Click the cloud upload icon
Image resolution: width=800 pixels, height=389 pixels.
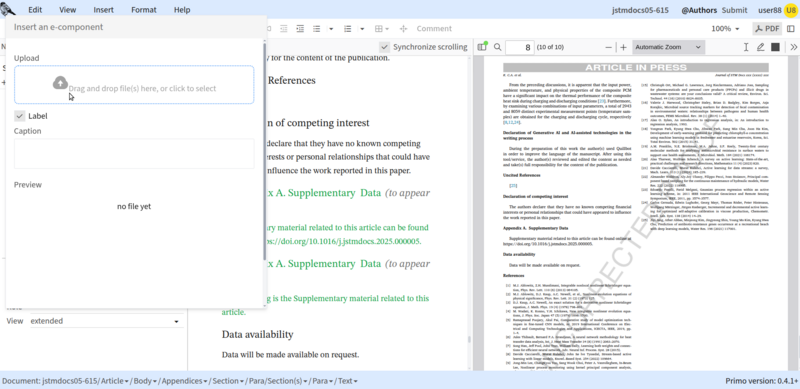[60, 83]
